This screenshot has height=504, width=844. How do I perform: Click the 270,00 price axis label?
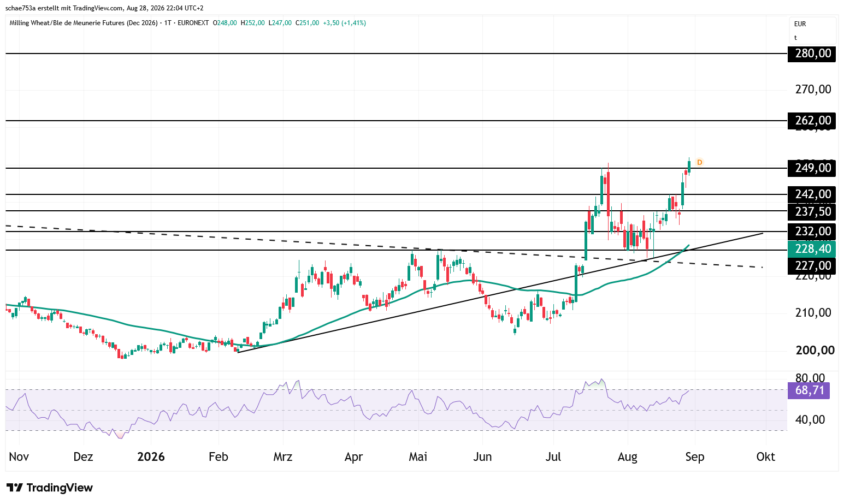(x=813, y=89)
